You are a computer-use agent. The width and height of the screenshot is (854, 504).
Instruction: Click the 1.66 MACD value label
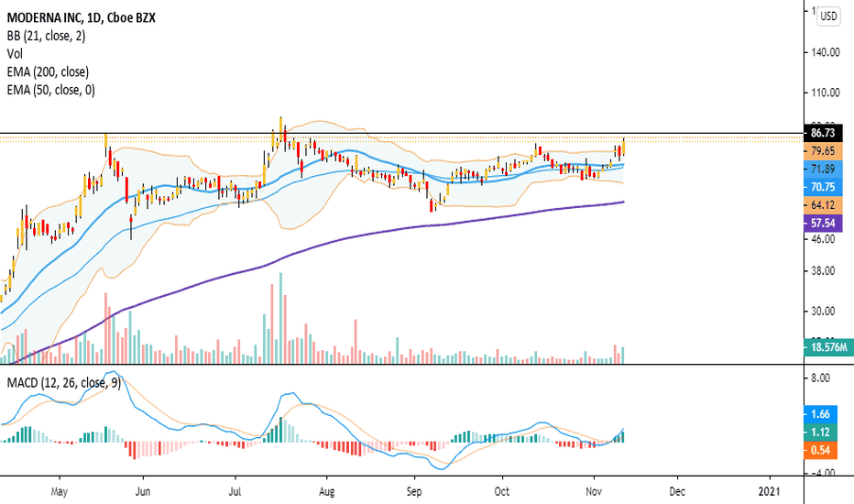[x=820, y=414]
